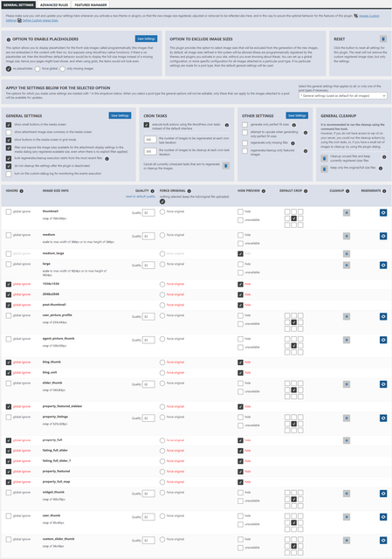
Task: Click trash icon for cleanup unused files
Action: [x=324, y=158]
